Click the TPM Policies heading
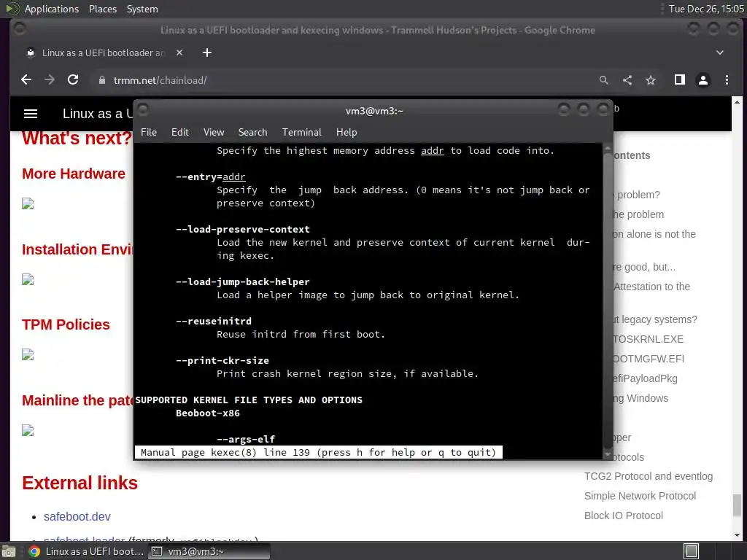 tap(66, 324)
